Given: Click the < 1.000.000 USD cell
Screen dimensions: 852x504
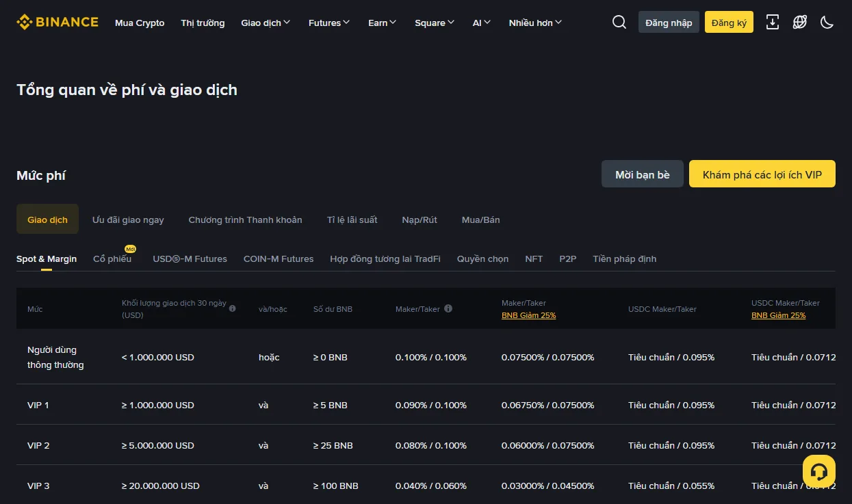Looking at the screenshot, I should tap(158, 357).
